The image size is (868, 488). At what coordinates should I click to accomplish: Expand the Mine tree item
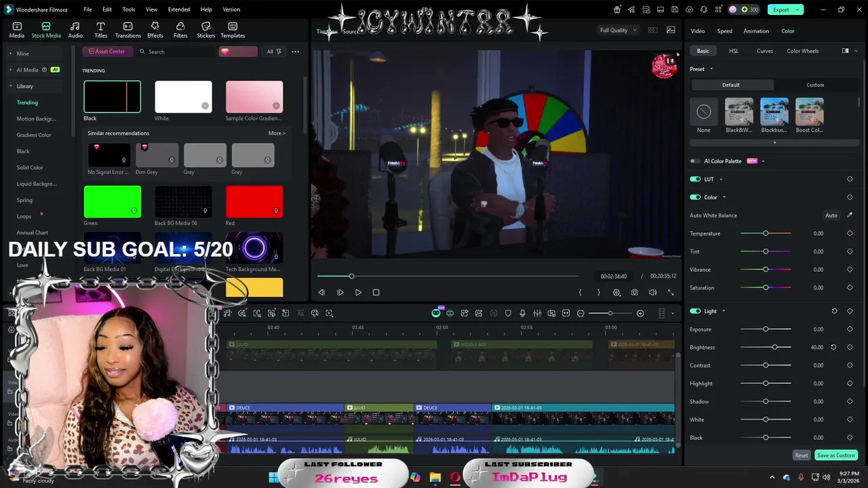(x=11, y=54)
